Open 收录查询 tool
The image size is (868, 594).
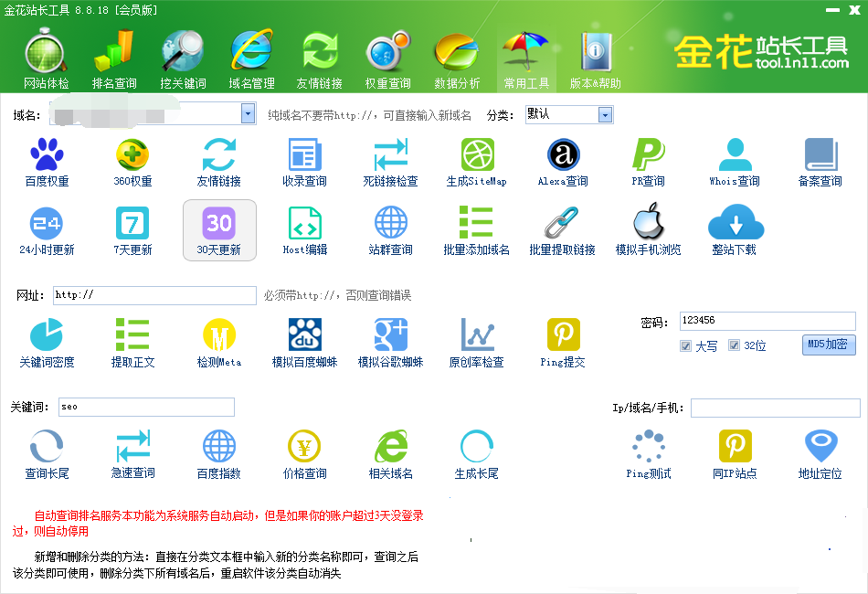(305, 162)
